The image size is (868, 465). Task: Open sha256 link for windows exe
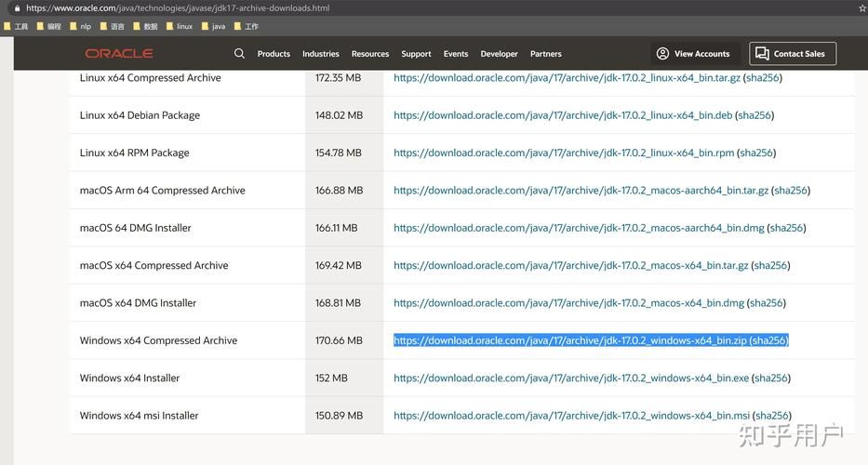(770, 379)
